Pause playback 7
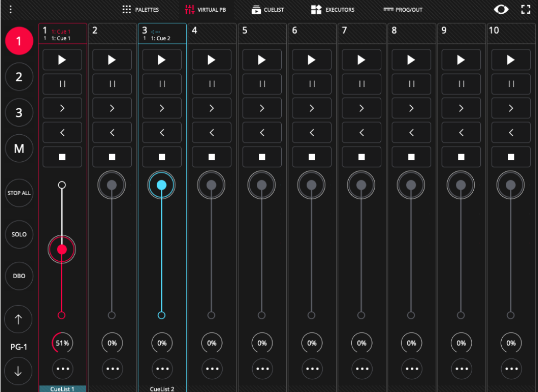The width and height of the screenshot is (538, 392). pos(361,84)
